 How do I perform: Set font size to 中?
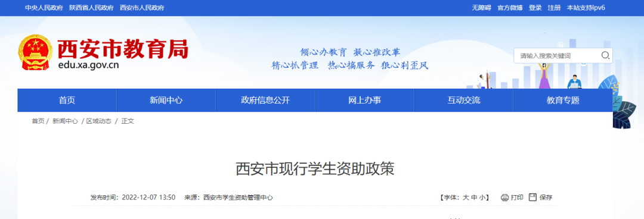tap(474, 198)
